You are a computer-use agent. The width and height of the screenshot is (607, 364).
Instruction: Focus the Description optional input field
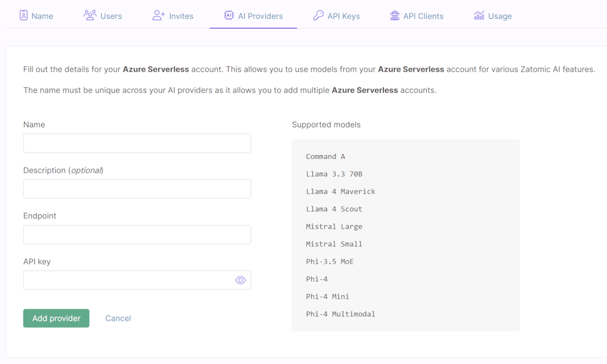coord(137,189)
